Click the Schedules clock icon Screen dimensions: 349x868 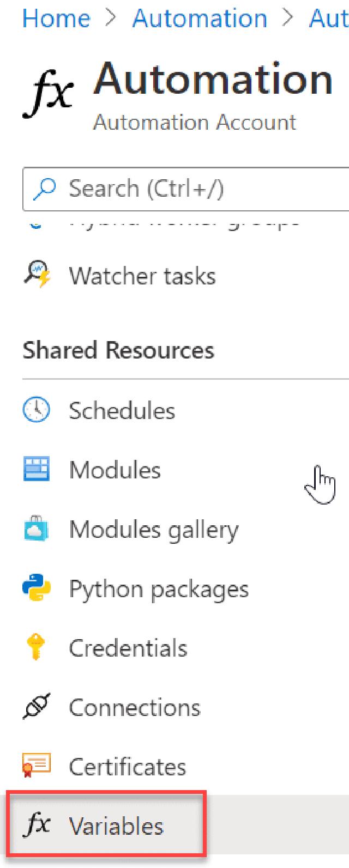[37, 410]
